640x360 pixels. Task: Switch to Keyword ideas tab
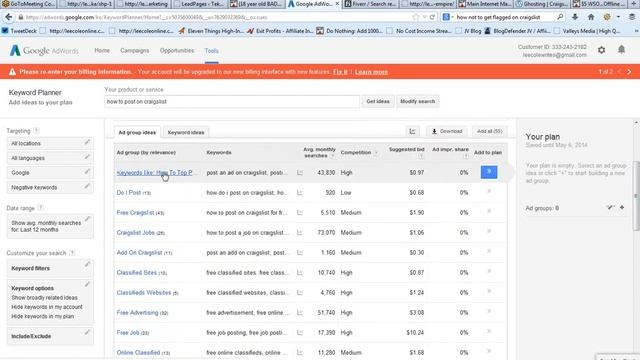(186, 132)
